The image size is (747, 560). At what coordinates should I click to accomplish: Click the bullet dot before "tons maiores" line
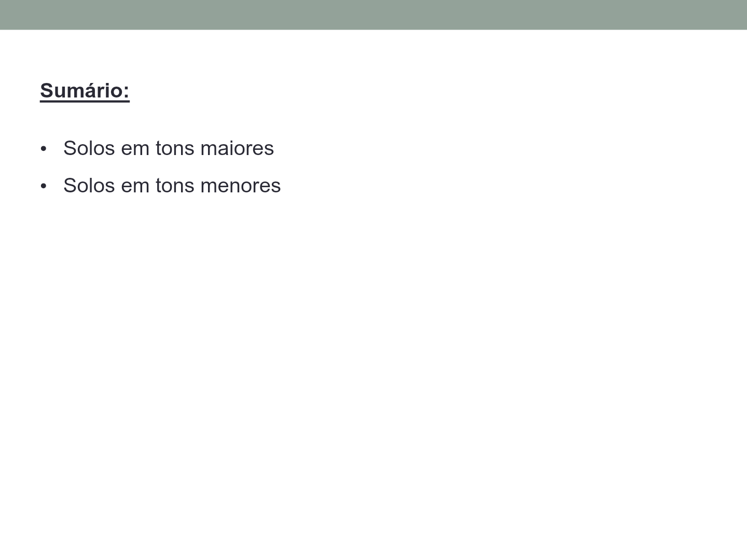(x=44, y=149)
